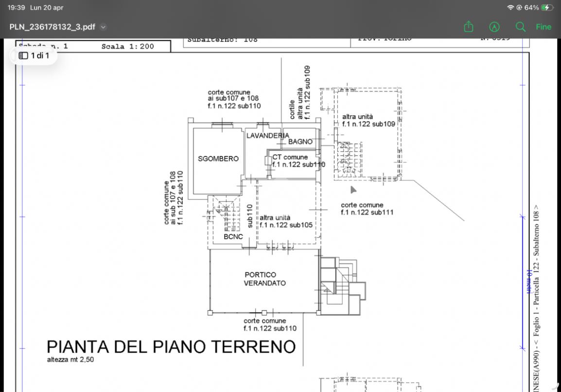Screen dimensions: 561x392
Task: Open search with the magnifying glass icon
Action: (x=520, y=27)
